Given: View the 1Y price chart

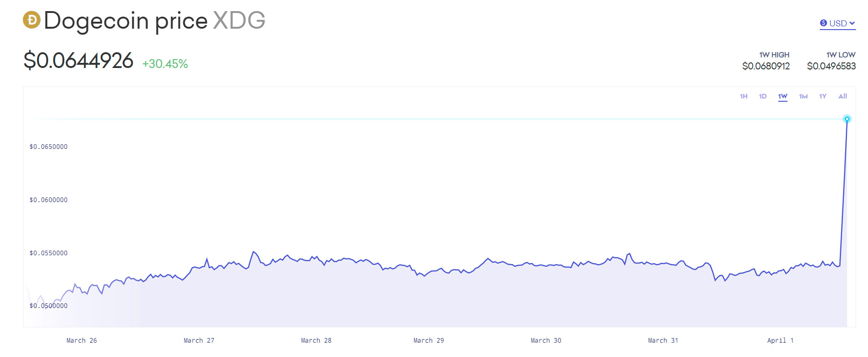Looking at the screenshot, I should coord(823,96).
